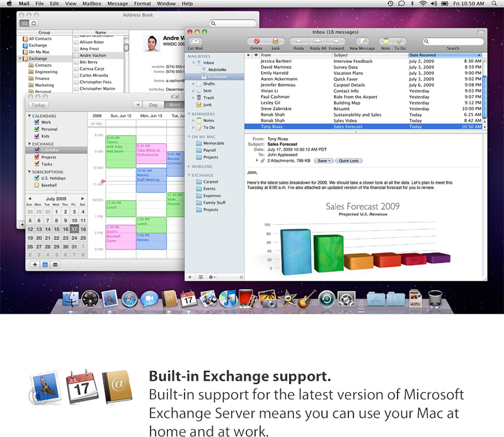Toggle the Exchange Projects calendar checkbox
504x437 pixels.
click(37, 157)
